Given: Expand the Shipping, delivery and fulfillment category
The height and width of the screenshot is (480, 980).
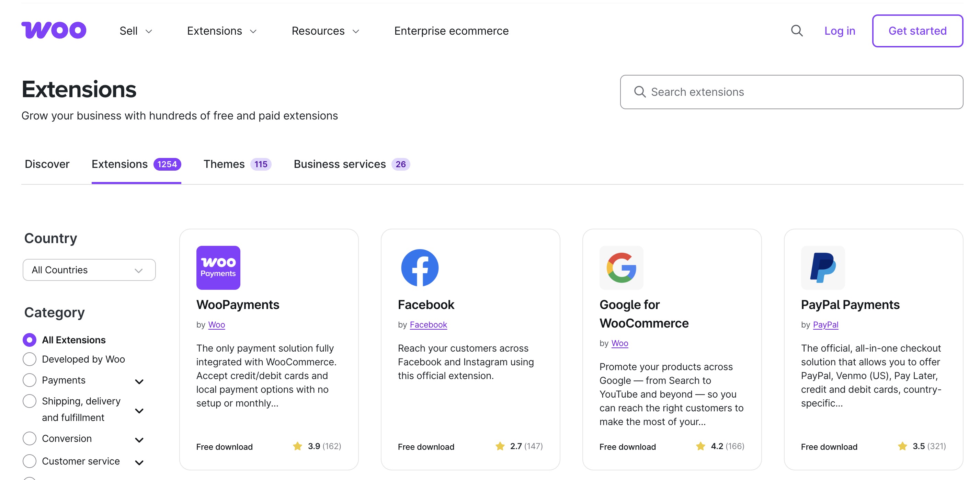Looking at the screenshot, I should [140, 411].
